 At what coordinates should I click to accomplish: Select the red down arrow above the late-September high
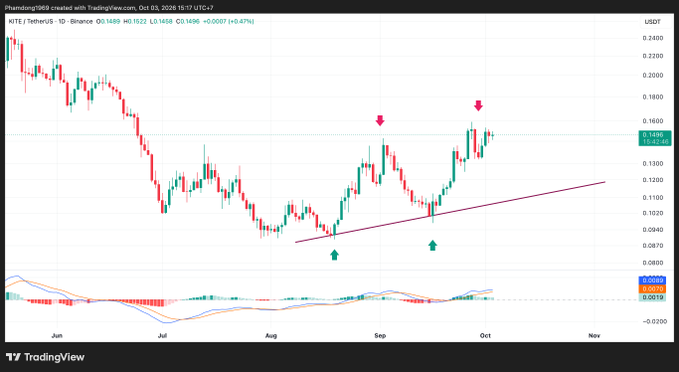pos(478,105)
